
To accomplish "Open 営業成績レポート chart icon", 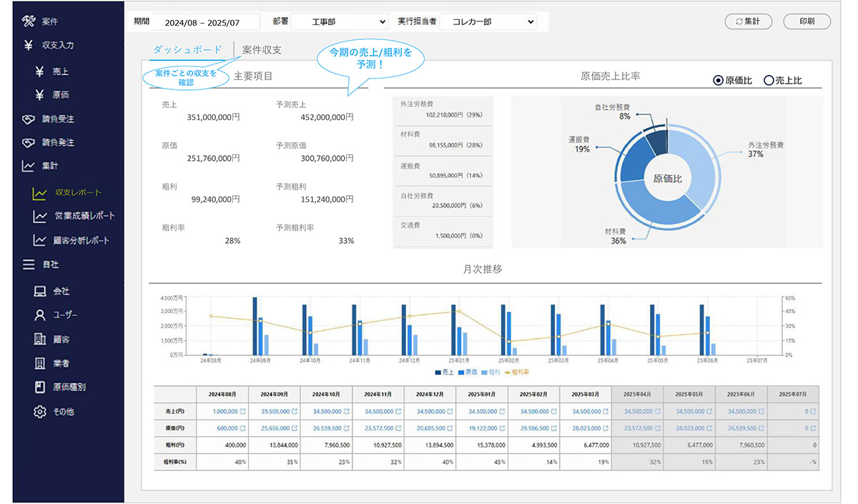I will (x=41, y=216).
